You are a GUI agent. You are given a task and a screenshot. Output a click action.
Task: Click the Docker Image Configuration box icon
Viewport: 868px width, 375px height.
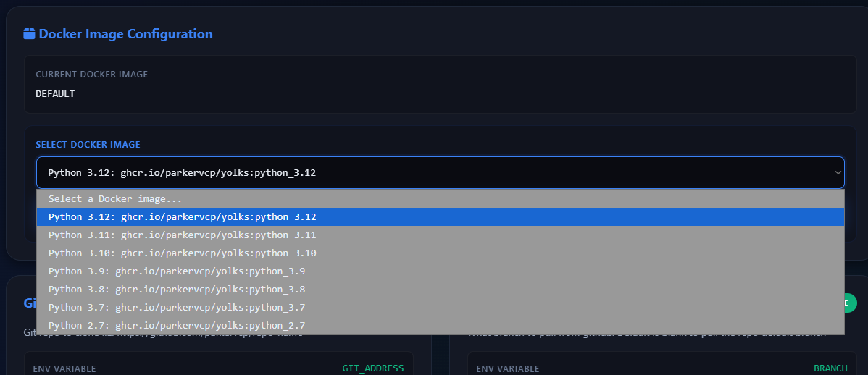(x=29, y=34)
